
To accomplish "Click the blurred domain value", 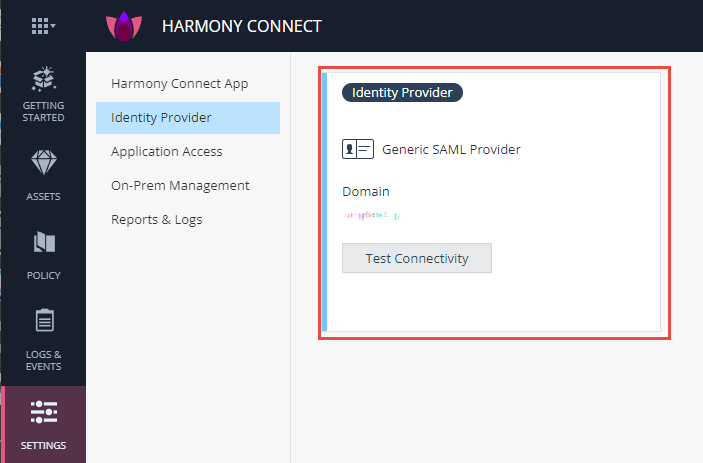I will pyautogui.click(x=371, y=214).
